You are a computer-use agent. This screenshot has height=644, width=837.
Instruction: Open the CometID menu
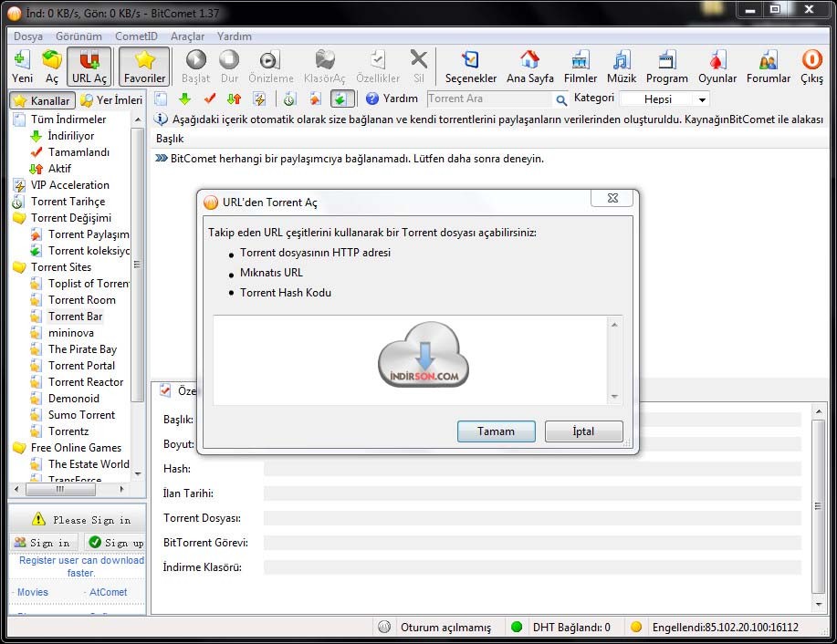pyautogui.click(x=136, y=36)
